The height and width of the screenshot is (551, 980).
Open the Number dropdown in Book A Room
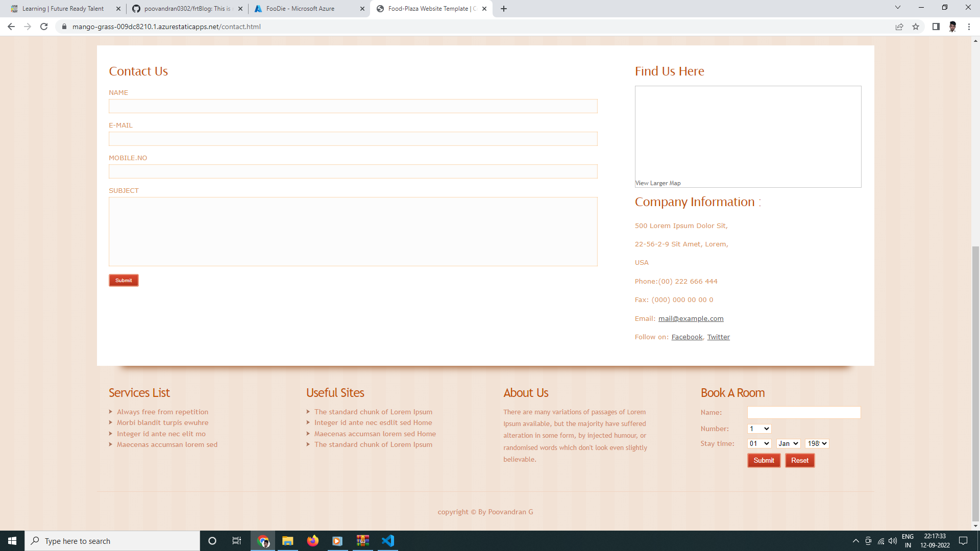click(x=759, y=429)
